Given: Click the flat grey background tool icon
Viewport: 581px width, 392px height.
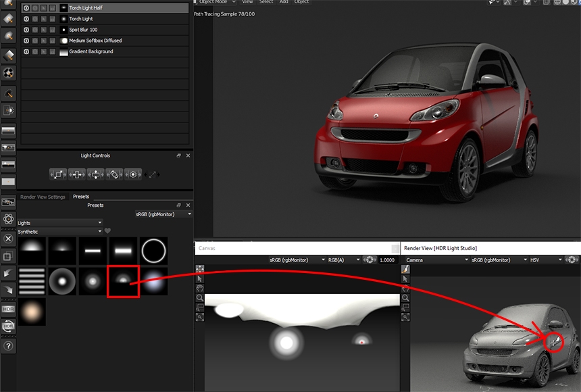Looking at the screenshot, I should (8, 182).
